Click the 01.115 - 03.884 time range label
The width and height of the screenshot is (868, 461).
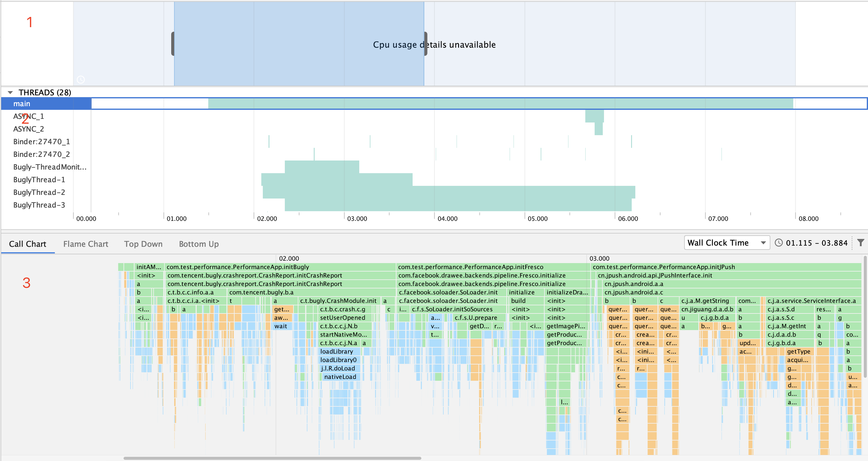click(816, 243)
